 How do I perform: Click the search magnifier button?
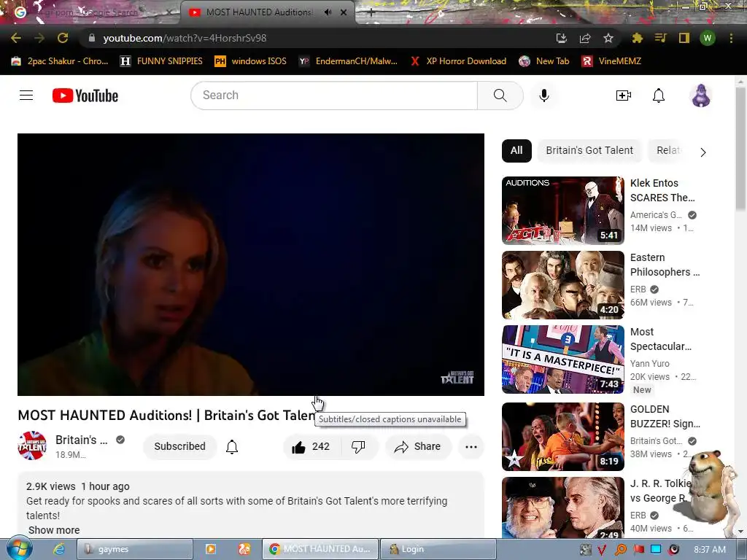(500, 96)
